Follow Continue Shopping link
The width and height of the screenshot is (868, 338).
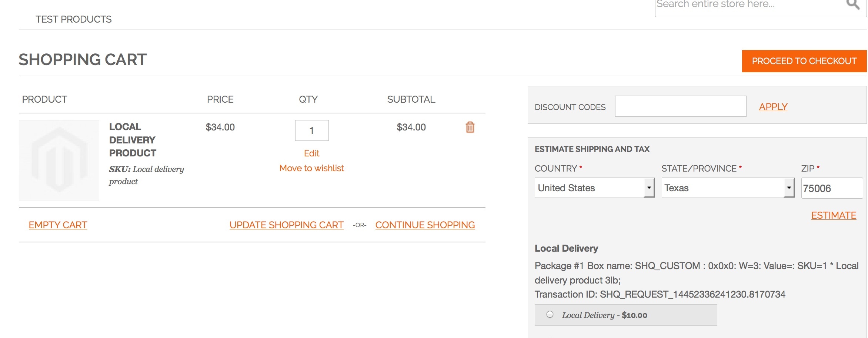click(x=425, y=225)
